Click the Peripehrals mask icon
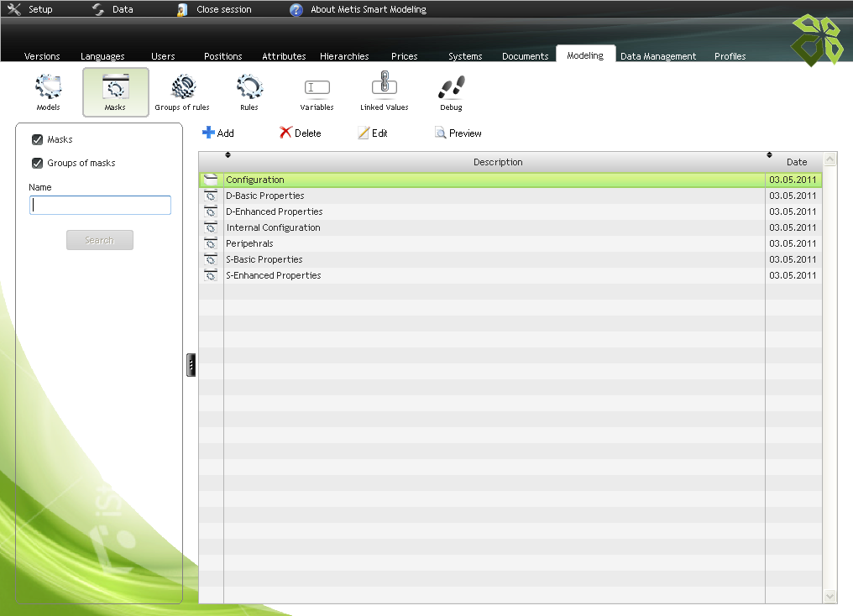The image size is (853, 616). [211, 243]
